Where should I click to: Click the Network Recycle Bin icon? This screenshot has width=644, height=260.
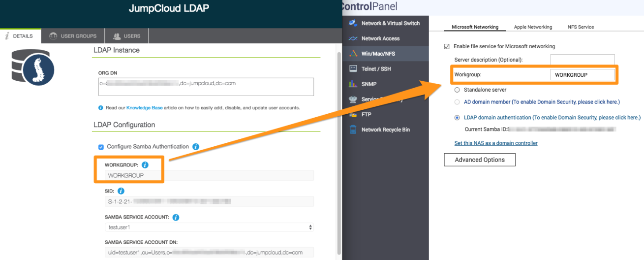pyautogui.click(x=353, y=130)
